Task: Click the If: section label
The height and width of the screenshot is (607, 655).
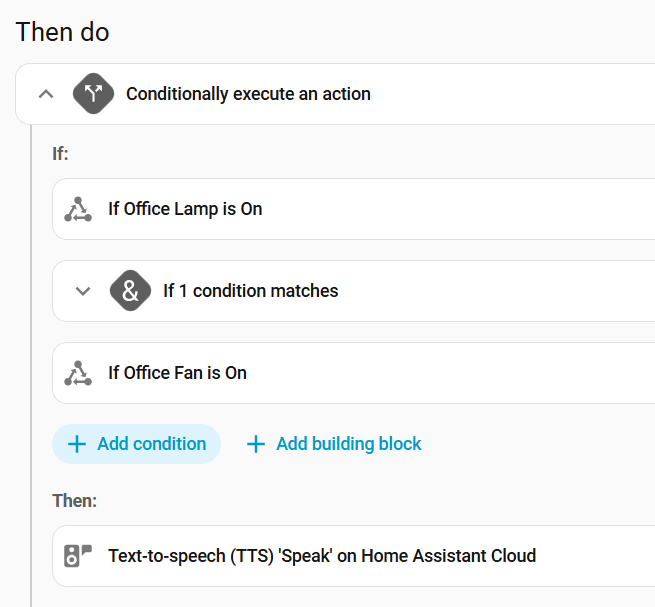Action: click(60, 154)
